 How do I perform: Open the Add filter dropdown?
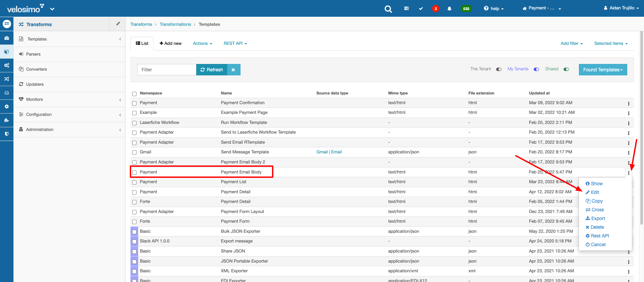(572, 44)
